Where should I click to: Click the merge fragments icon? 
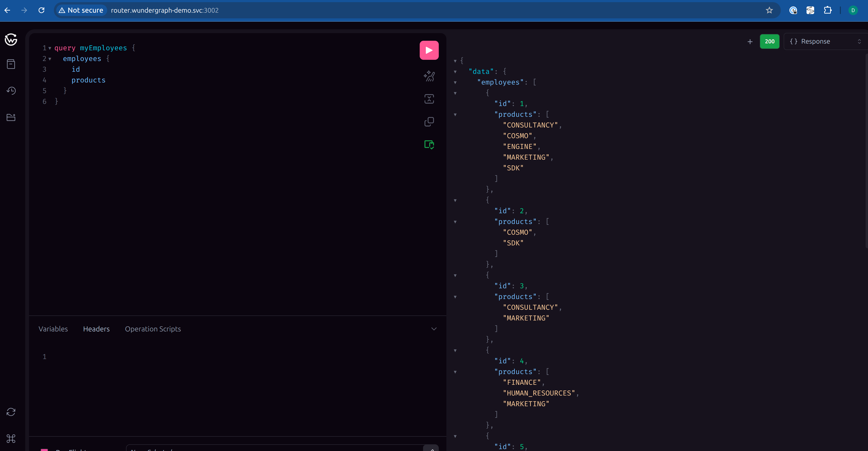[x=429, y=99]
